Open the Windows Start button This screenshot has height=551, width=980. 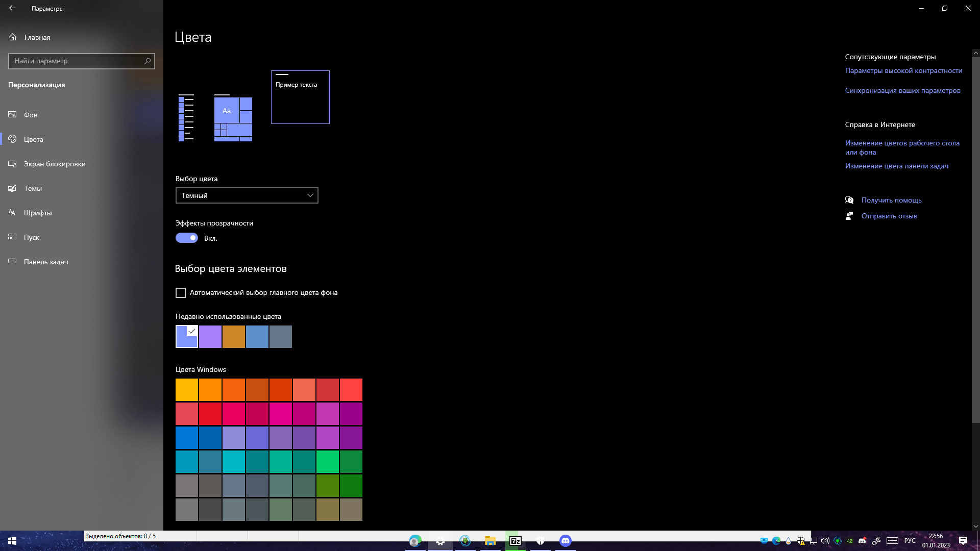12,541
